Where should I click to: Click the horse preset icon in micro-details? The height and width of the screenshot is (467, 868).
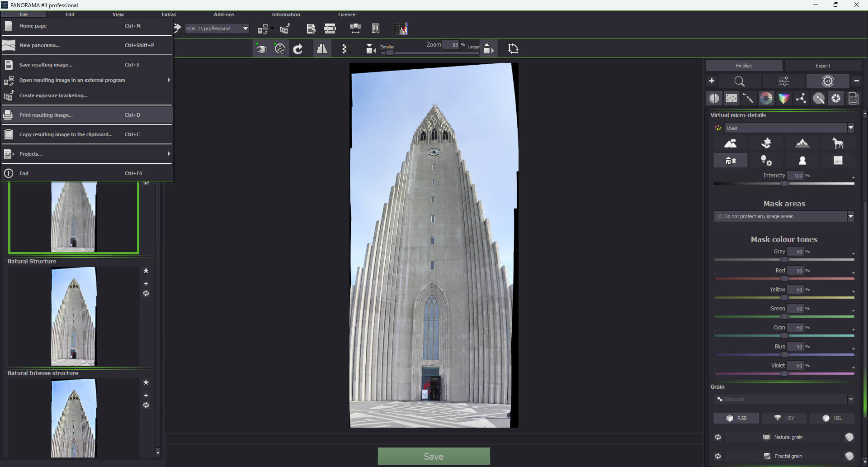pos(838,143)
